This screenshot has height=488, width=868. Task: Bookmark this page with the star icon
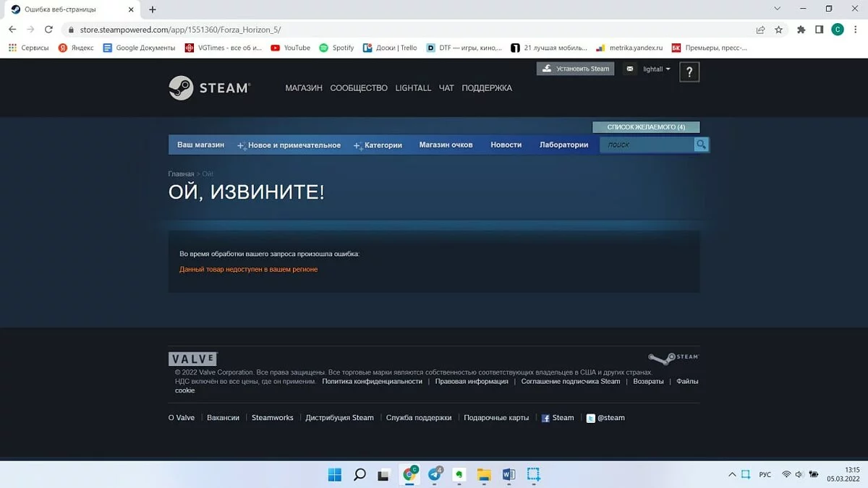(778, 30)
